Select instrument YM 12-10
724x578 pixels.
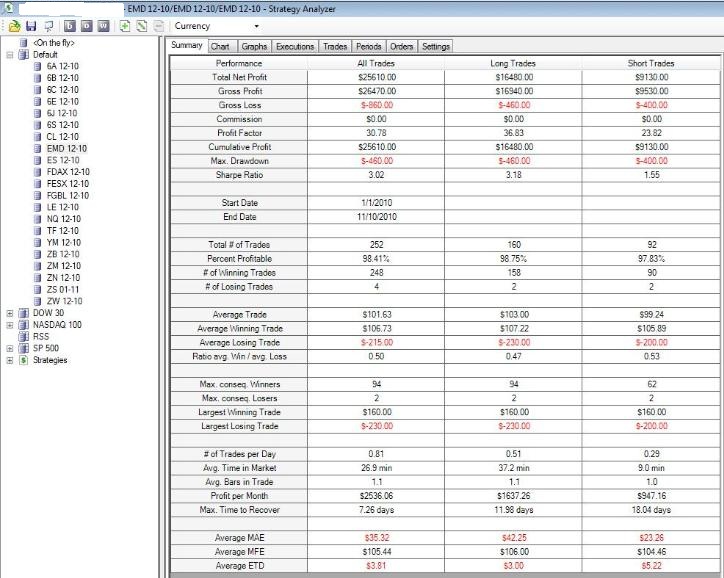point(64,243)
